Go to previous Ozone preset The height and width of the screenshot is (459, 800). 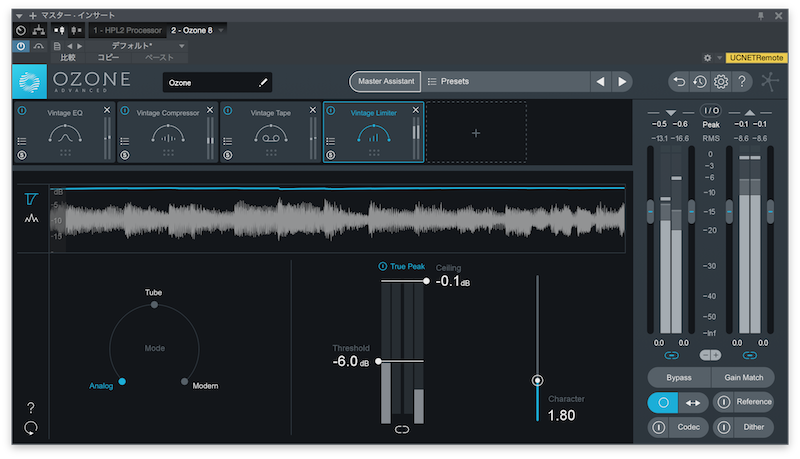[x=601, y=82]
